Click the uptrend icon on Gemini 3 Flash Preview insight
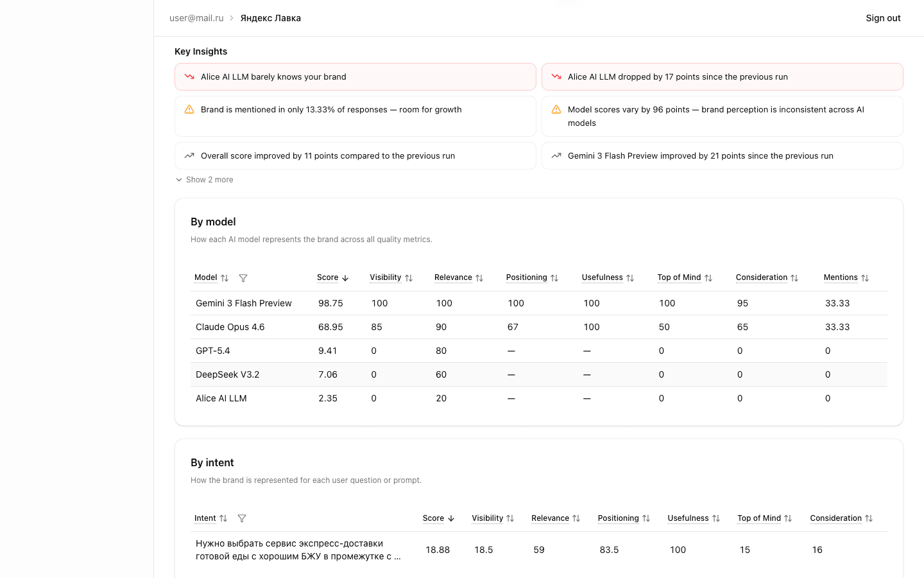This screenshot has height=578, width=924. [x=556, y=155]
